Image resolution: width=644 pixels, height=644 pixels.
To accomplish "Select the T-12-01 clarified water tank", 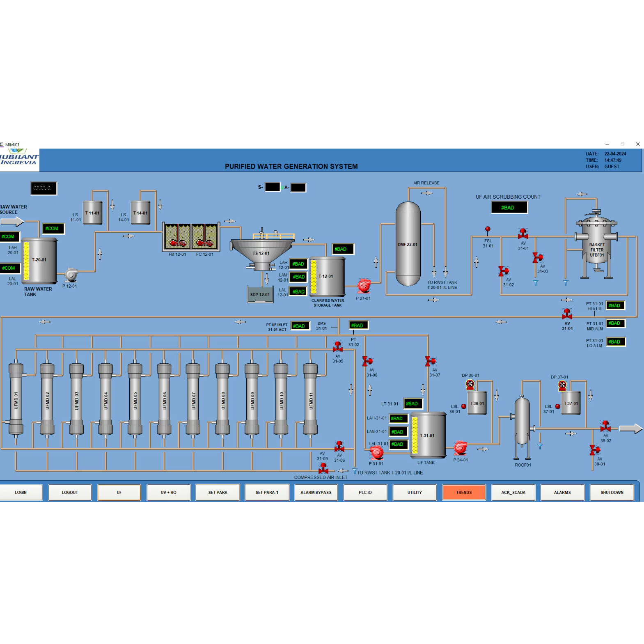I will (327, 276).
